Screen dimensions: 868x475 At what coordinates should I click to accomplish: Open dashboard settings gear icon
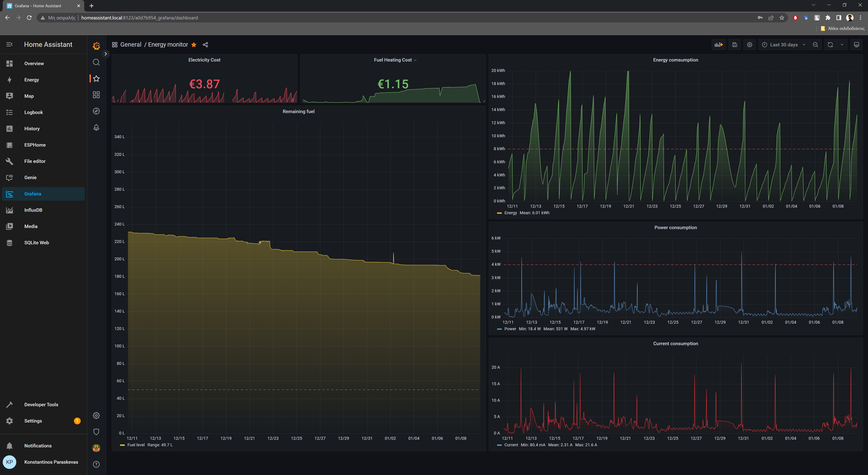tap(749, 45)
